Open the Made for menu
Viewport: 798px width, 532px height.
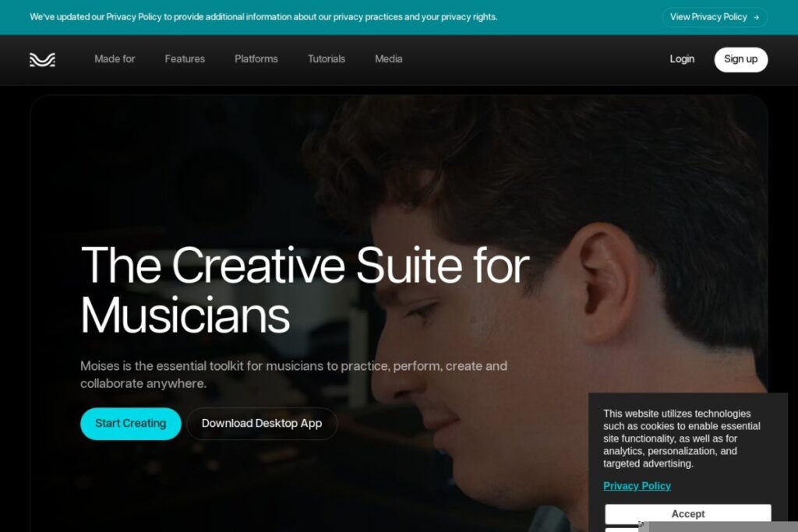point(115,59)
